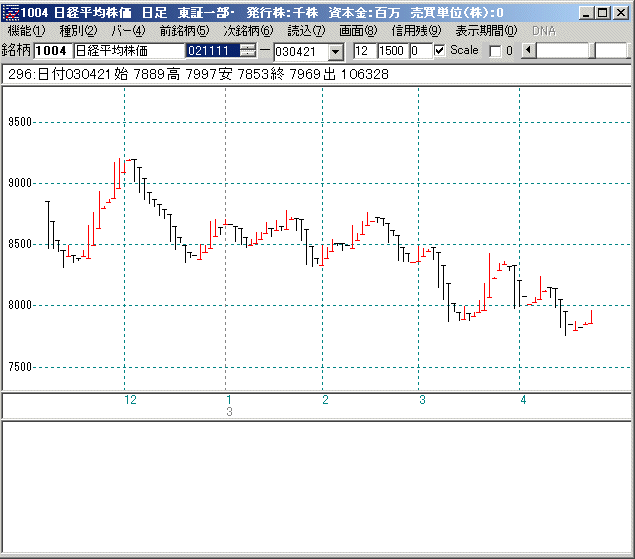Click the 8000 price axis label
The height and width of the screenshot is (559, 635).
click(19, 305)
